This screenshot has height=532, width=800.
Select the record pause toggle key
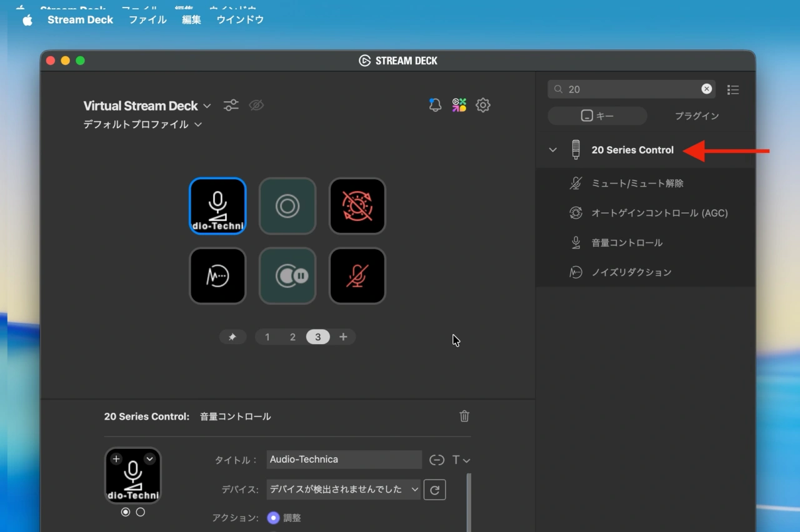[287, 276]
